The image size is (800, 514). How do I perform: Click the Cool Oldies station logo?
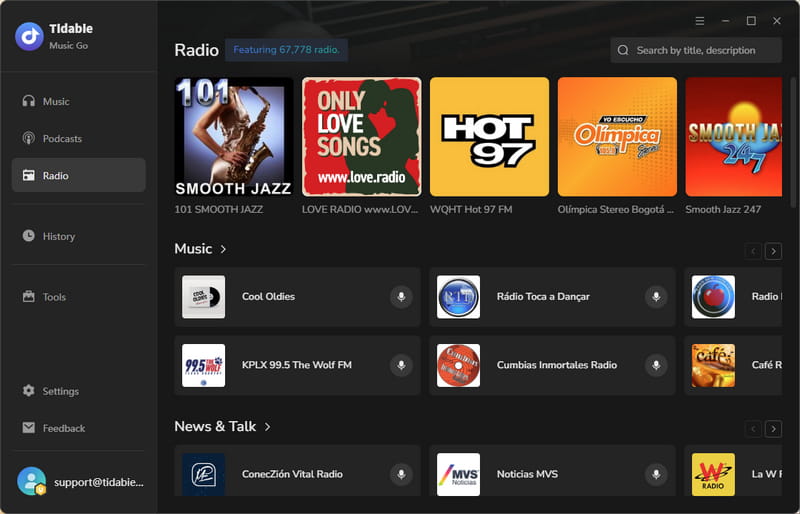click(204, 297)
